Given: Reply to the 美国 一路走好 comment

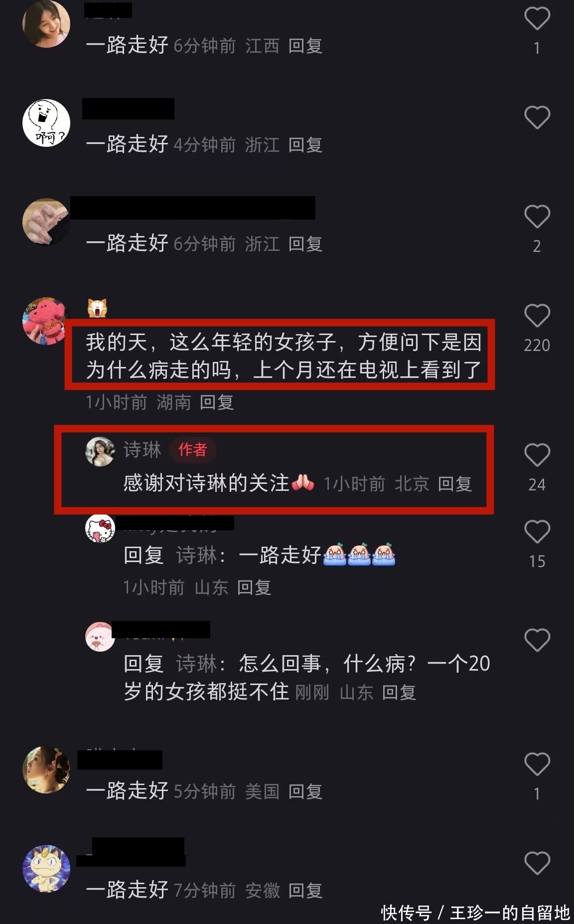Looking at the screenshot, I should tap(305, 792).
